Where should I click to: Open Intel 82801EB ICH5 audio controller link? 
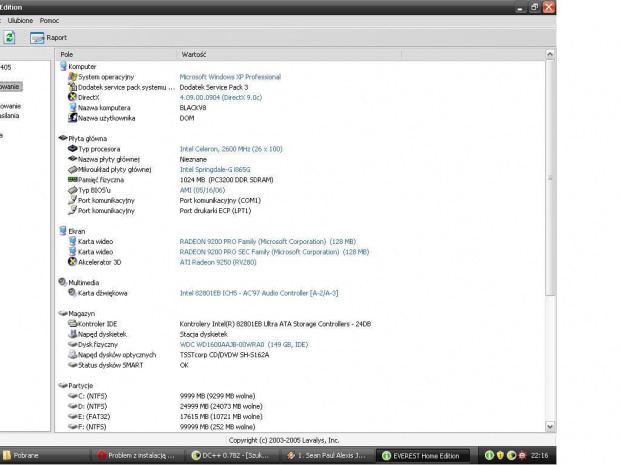point(259,293)
